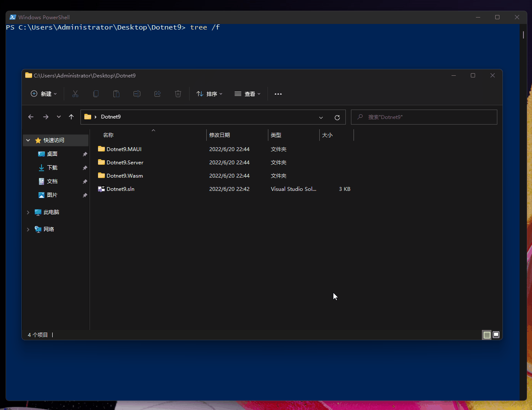The height and width of the screenshot is (410, 532).
Task: Close the File Explorer window
Action: (493, 75)
